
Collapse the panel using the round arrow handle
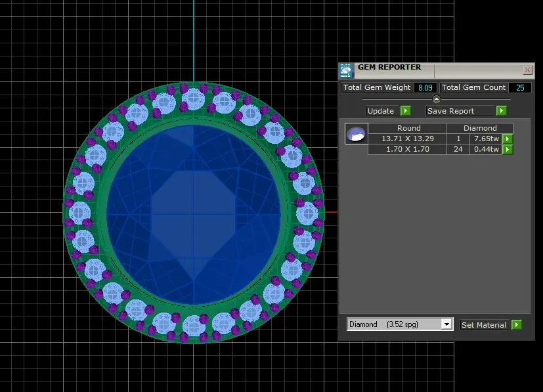pos(437,99)
